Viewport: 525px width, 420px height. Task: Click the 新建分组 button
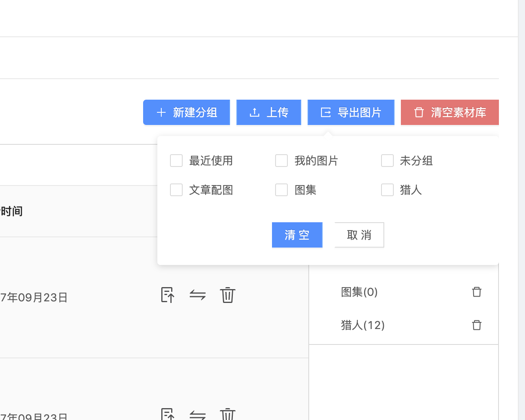tap(187, 112)
